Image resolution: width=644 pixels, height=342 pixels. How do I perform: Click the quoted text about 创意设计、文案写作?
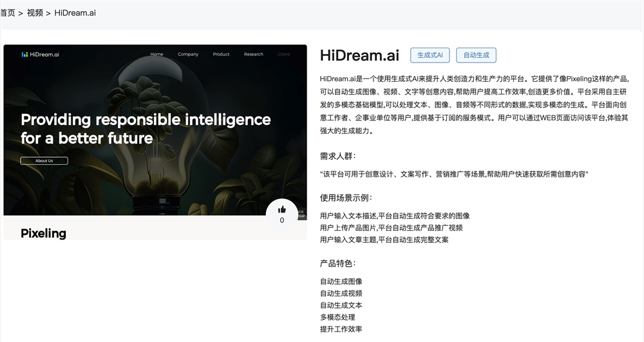[454, 174]
